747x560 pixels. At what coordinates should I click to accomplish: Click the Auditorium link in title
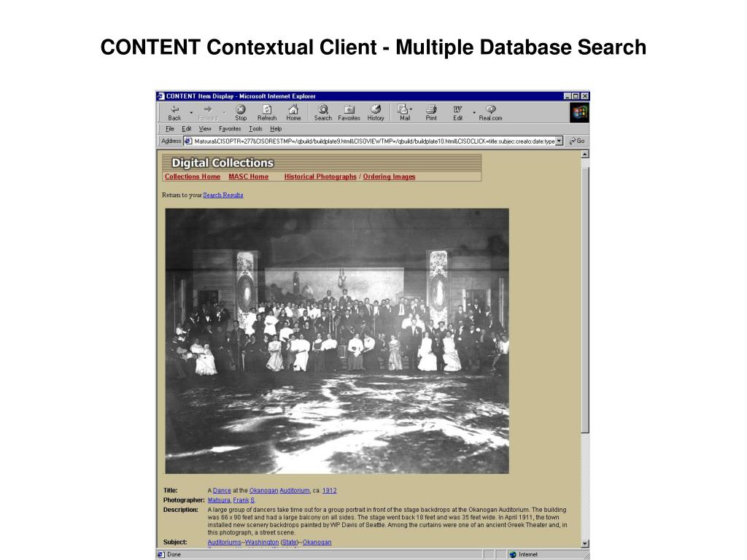295,491
